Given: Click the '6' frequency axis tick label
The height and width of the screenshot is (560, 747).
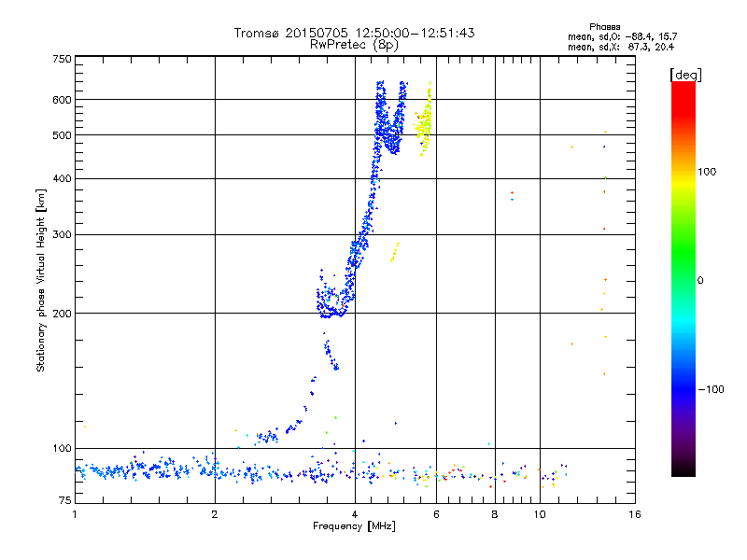Looking at the screenshot, I should [436, 514].
